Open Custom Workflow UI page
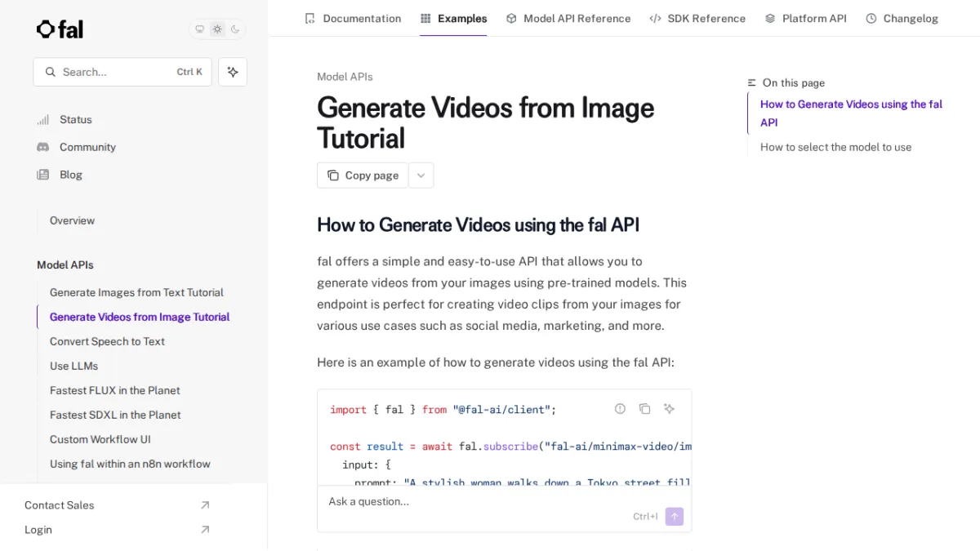 click(x=100, y=439)
